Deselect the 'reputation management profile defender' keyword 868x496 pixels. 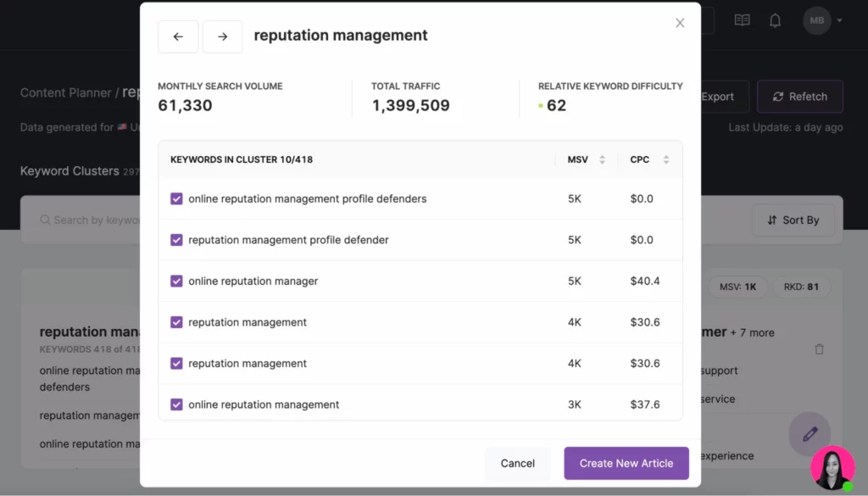click(x=176, y=240)
